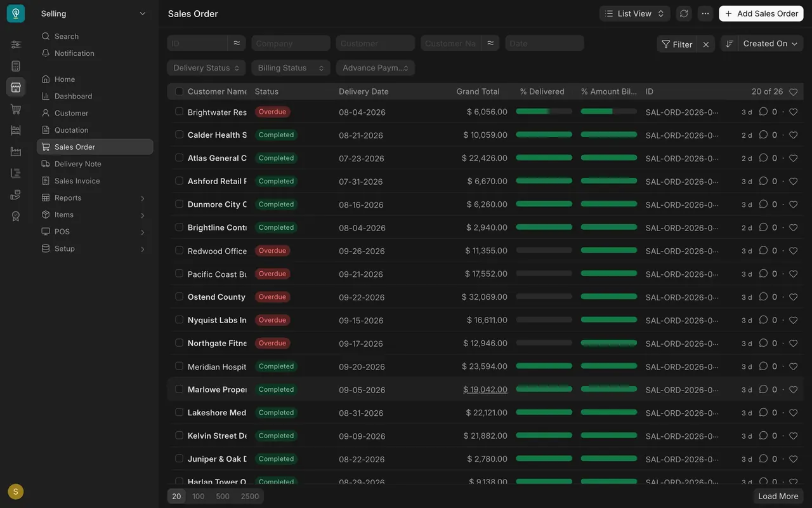Click the Load More button
The height and width of the screenshot is (508, 812).
(x=778, y=497)
